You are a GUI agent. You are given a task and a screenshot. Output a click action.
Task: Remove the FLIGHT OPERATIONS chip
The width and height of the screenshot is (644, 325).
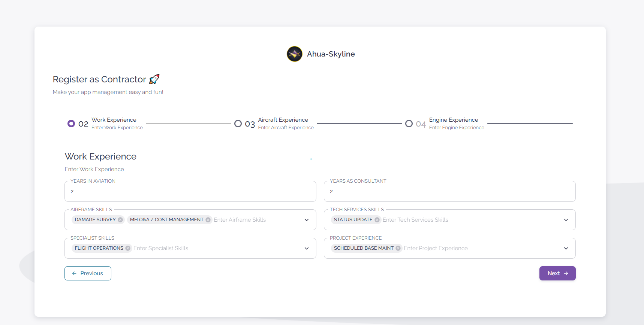pos(128,248)
